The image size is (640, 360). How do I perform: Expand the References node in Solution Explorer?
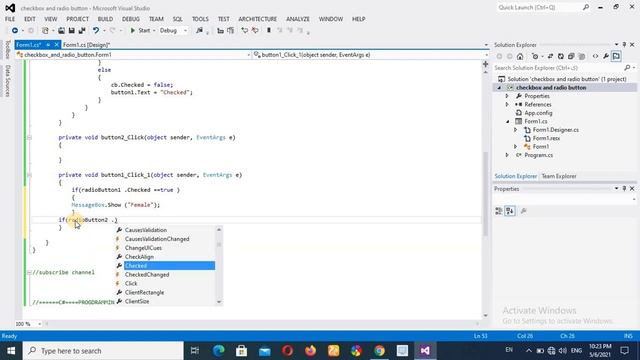(507, 104)
